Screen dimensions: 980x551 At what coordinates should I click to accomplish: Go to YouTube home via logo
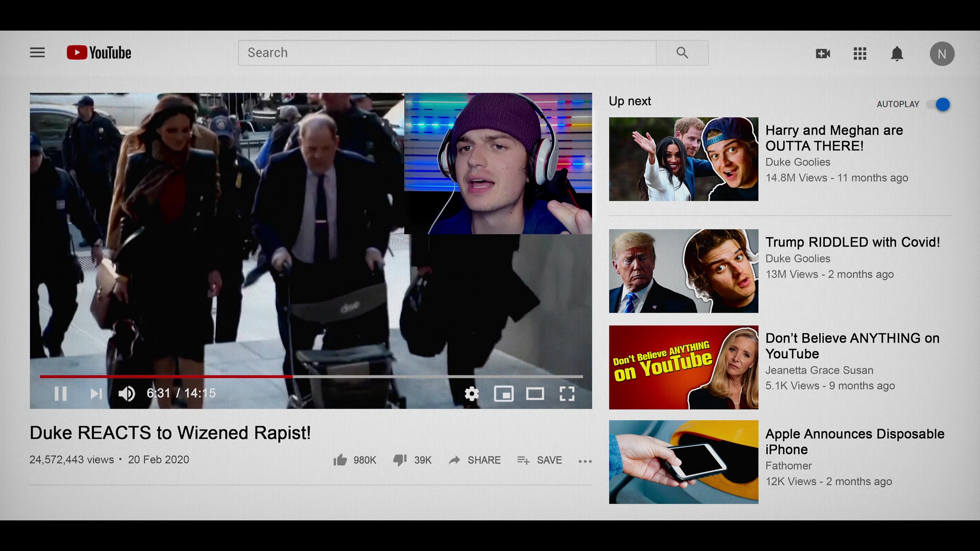point(99,53)
